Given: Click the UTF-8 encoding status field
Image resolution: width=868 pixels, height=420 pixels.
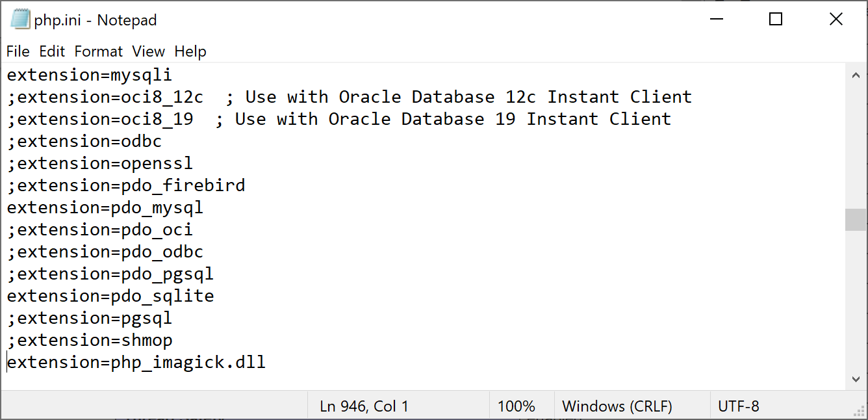Looking at the screenshot, I should [739, 406].
